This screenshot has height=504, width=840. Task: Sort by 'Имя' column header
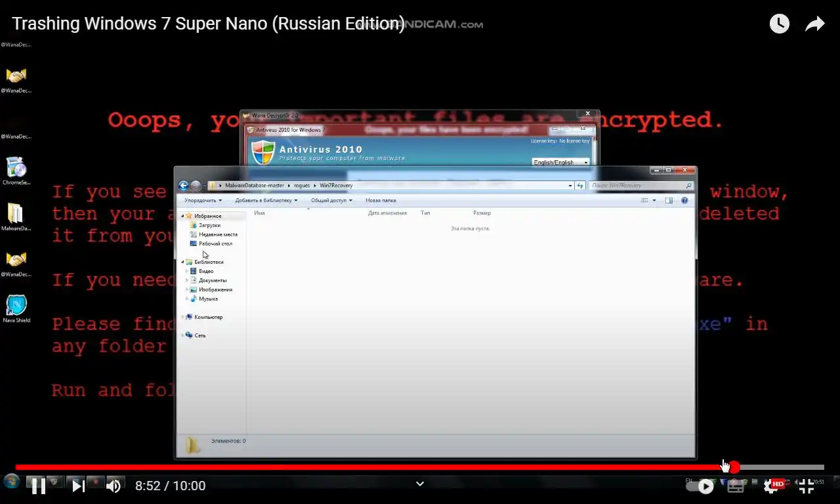click(x=259, y=213)
